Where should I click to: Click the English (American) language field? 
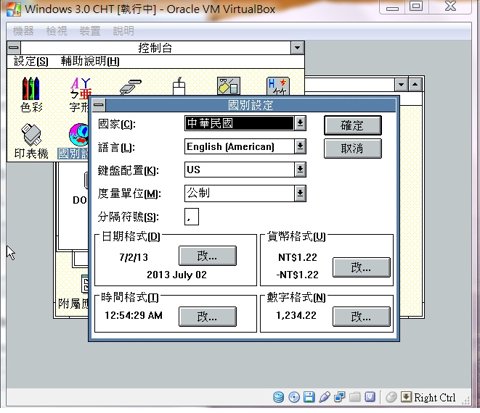pyautogui.click(x=239, y=146)
